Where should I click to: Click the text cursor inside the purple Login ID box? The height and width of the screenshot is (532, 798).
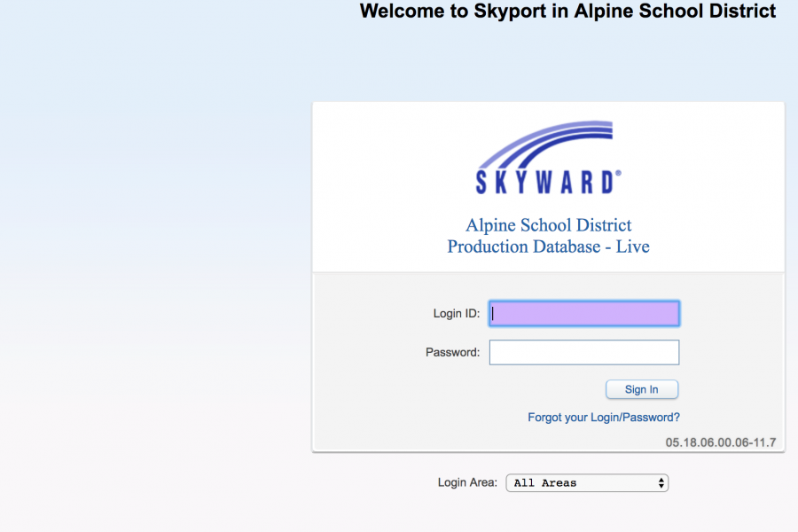click(493, 314)
